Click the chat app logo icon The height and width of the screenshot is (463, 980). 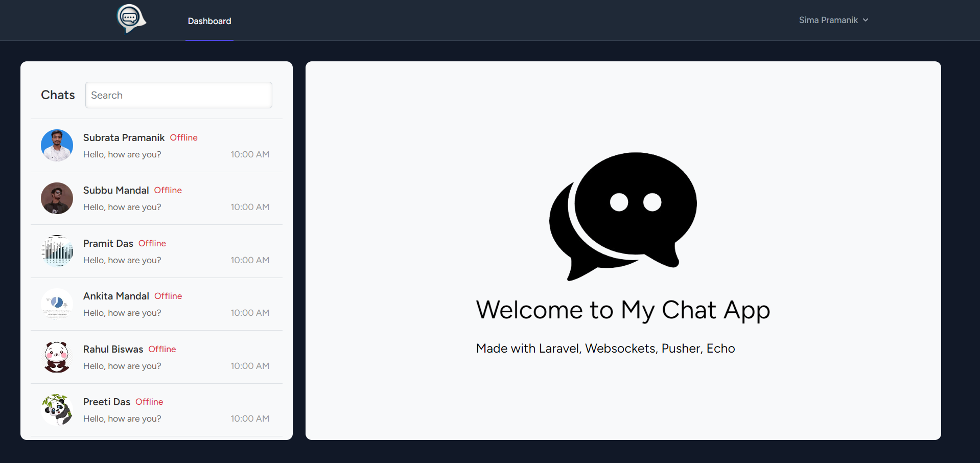pyautogui.click(x=130, y=19)
